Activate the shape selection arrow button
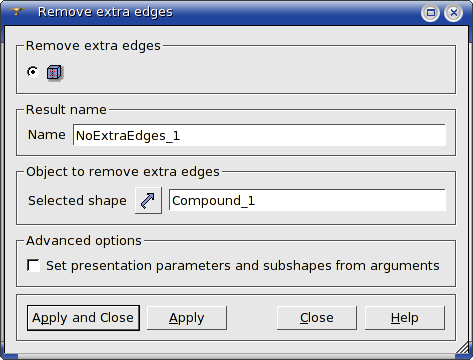This screenshot has height=360, width=473. click(x=148, y=200)
